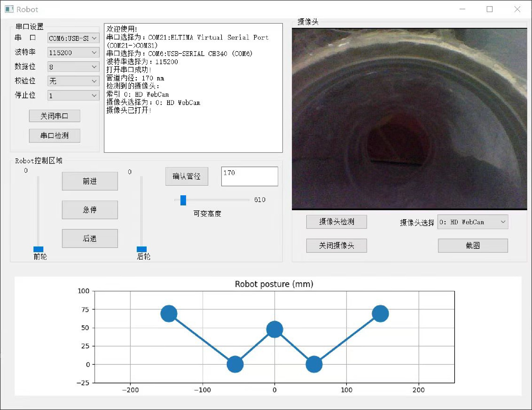This screenshot has height=410, width=532.
Task: Click the 截图 screenshot button
Action: (x=473, y=246)
